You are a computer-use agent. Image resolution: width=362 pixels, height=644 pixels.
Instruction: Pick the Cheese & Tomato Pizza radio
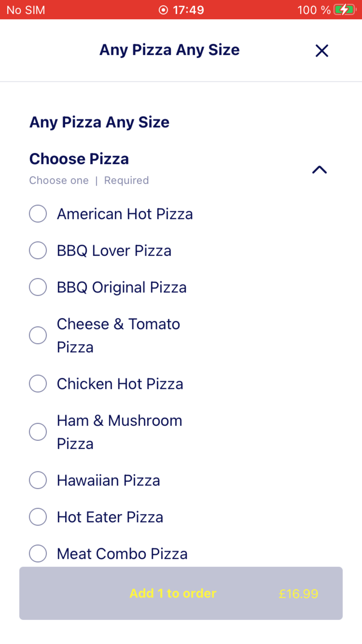(38, 335)
